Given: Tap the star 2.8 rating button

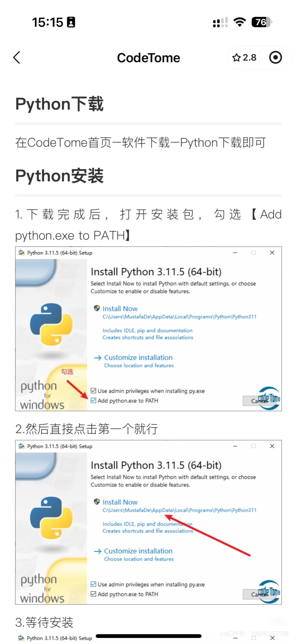Looking at the screenshot, I should [x=244, y=58].
